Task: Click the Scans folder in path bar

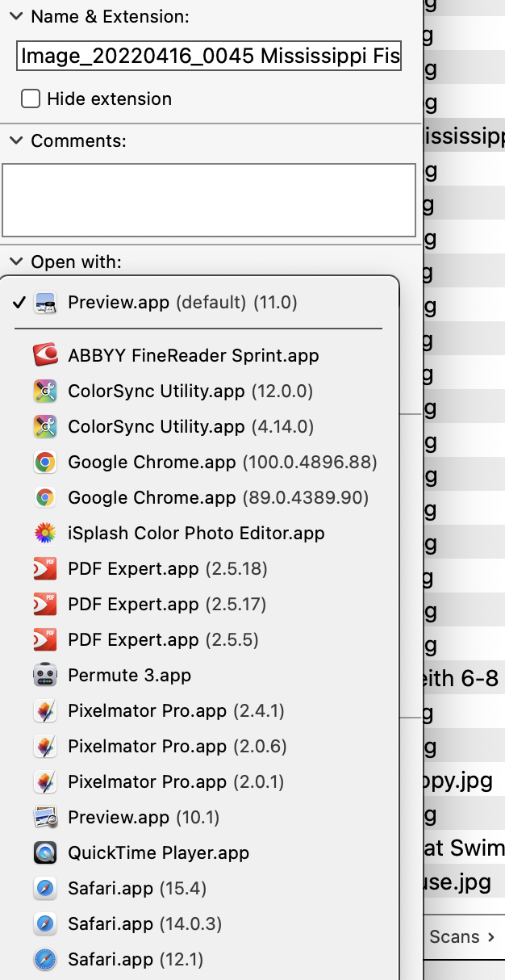Action: tap(455, 936)
